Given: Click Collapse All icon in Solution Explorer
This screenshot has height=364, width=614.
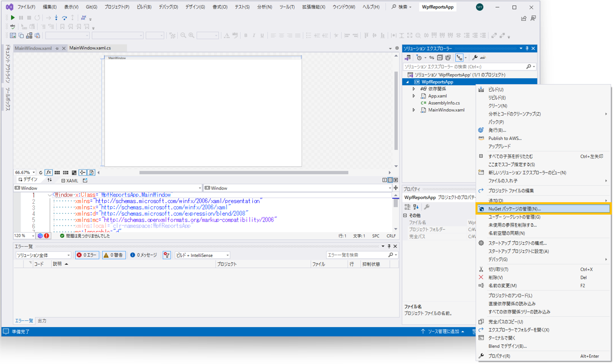Looking at the screenshot, I should [440, 58].
